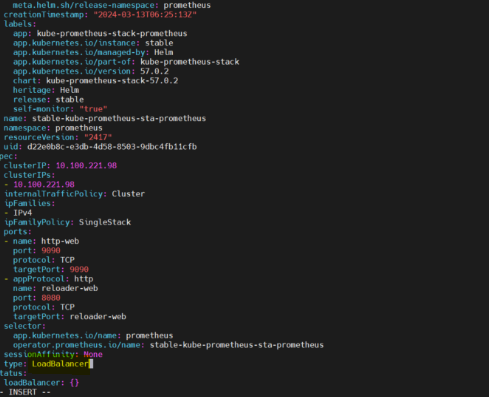The height and width of the screenshot is (397, 489).
Task: Select the labels: key line
Action: pyautogui.click(x=20, y=24)
